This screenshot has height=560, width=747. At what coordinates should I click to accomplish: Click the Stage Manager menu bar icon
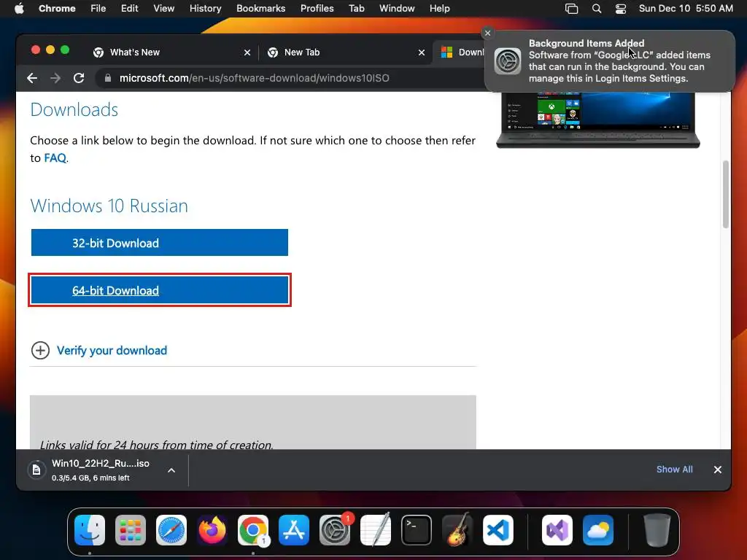[x=571, y=9]
